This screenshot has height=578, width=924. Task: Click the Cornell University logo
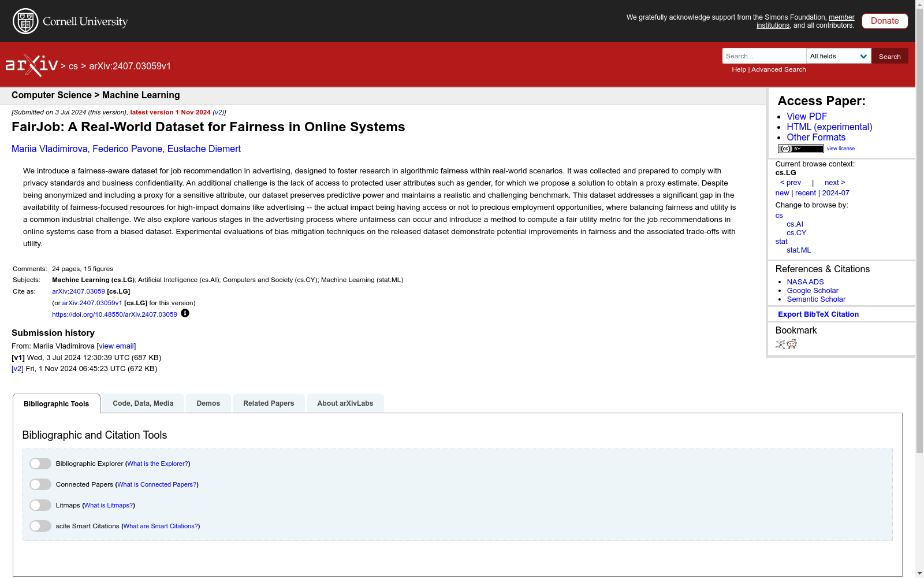click(x=70, y=21)
